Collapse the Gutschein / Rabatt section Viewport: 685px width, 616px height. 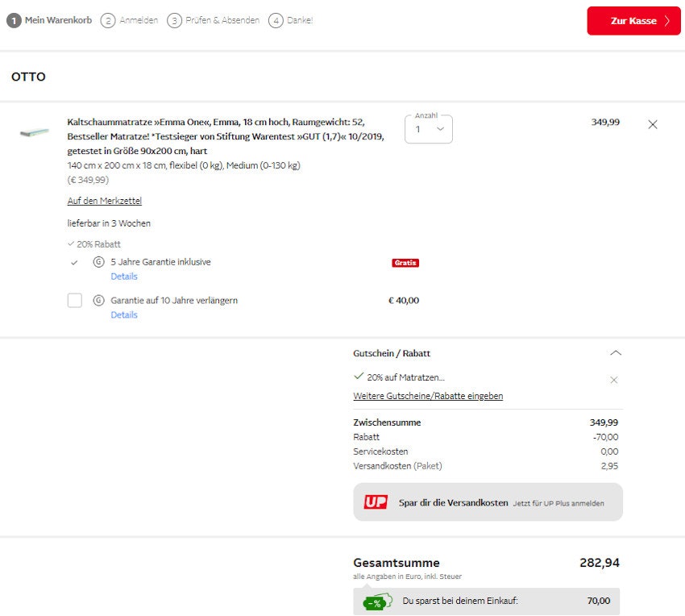click(616, 353)
